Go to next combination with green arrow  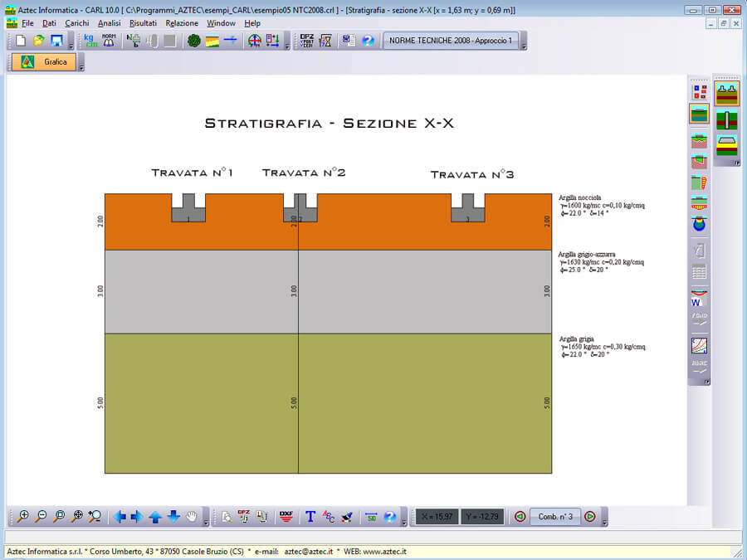tap(589, 516)
